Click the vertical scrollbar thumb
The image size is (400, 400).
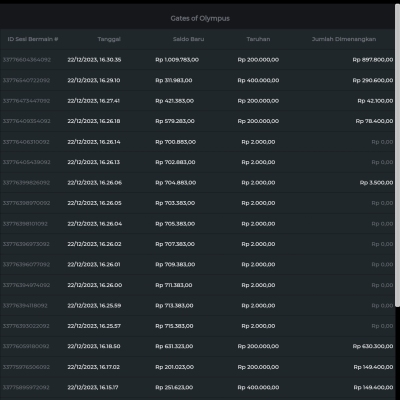[397, 155]
